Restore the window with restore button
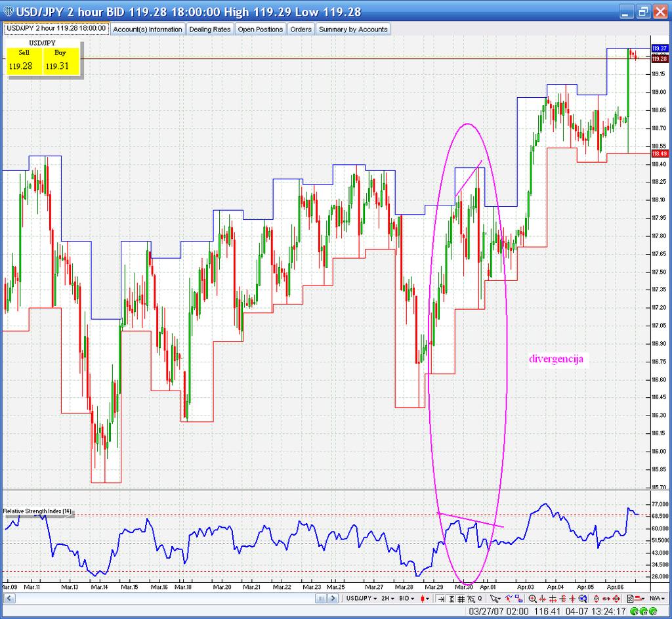The width and height of the screenshot is (672, 619). tap(643, 12)
